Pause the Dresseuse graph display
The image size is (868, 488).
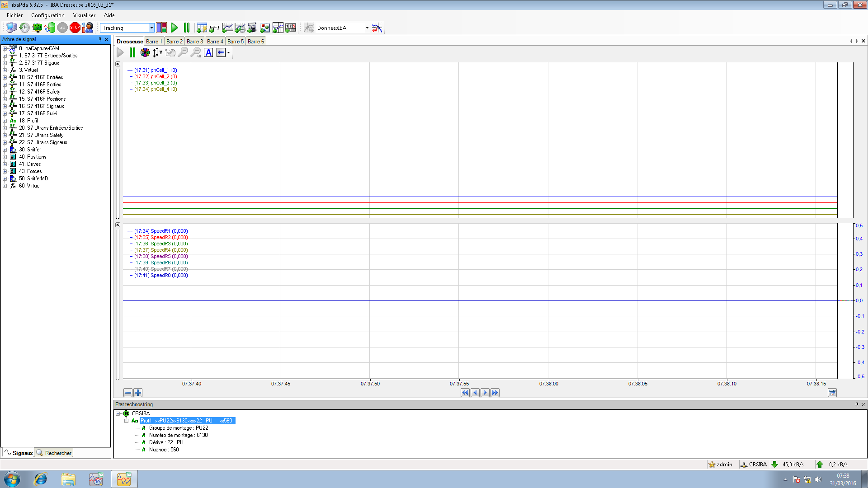pos(132,52)
